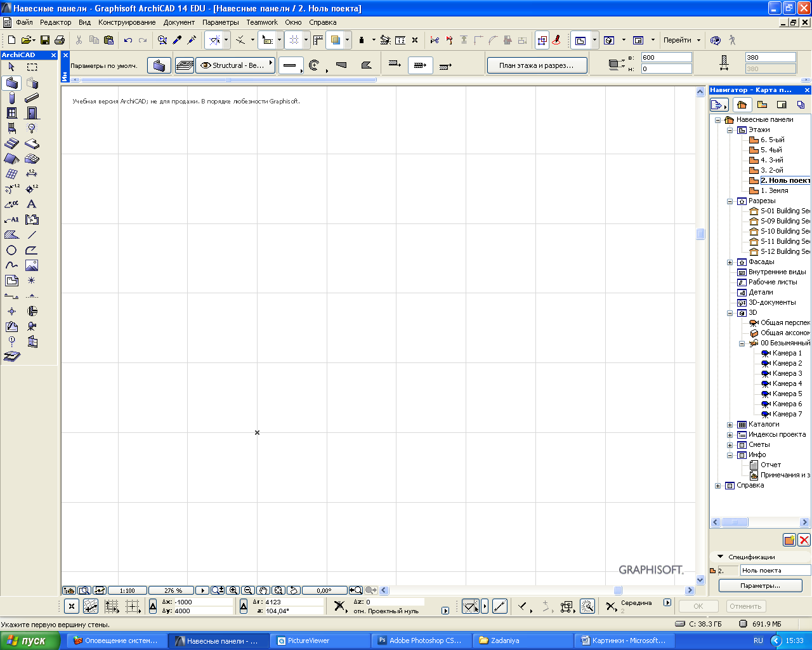Image resolution: width=812 pixels, height=650 pixels.
Task: Open wall default settings dialog icon
Action: (159, 65)
